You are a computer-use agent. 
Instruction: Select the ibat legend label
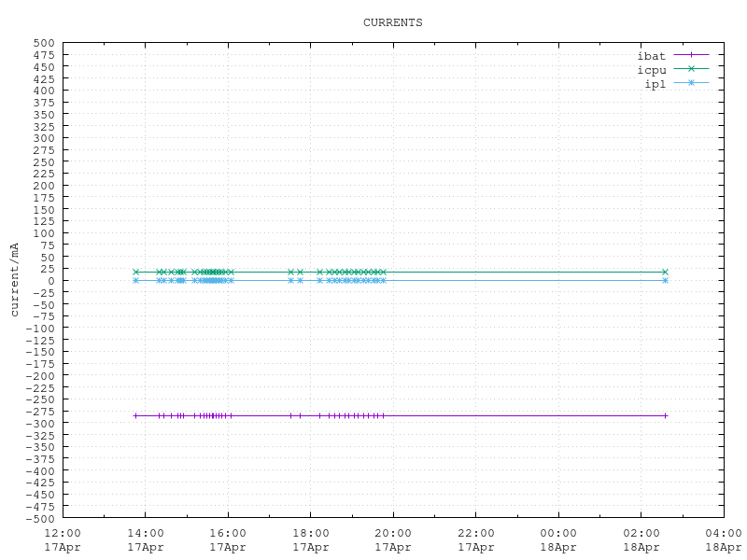point(651,56)
